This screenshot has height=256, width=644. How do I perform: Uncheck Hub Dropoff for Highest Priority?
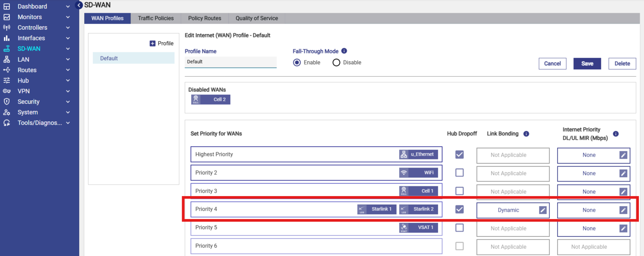pyautogui.click(x=460, y=154)
